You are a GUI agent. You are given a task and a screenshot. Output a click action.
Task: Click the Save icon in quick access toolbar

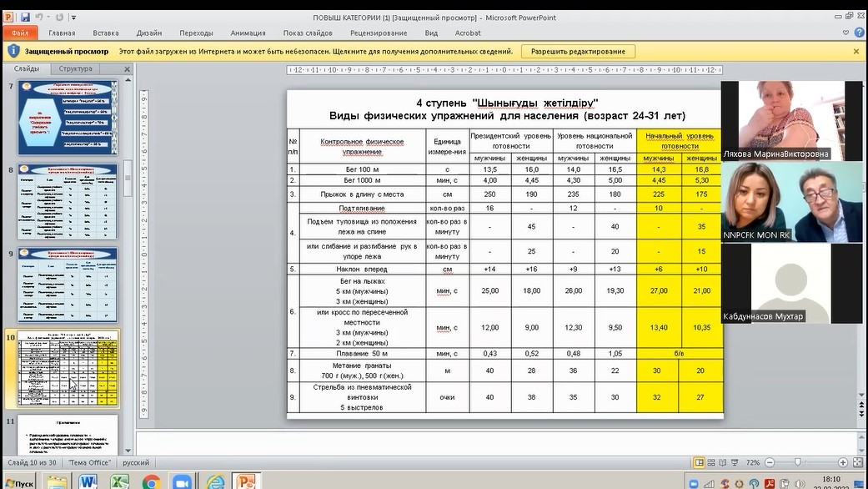[25, 18]
